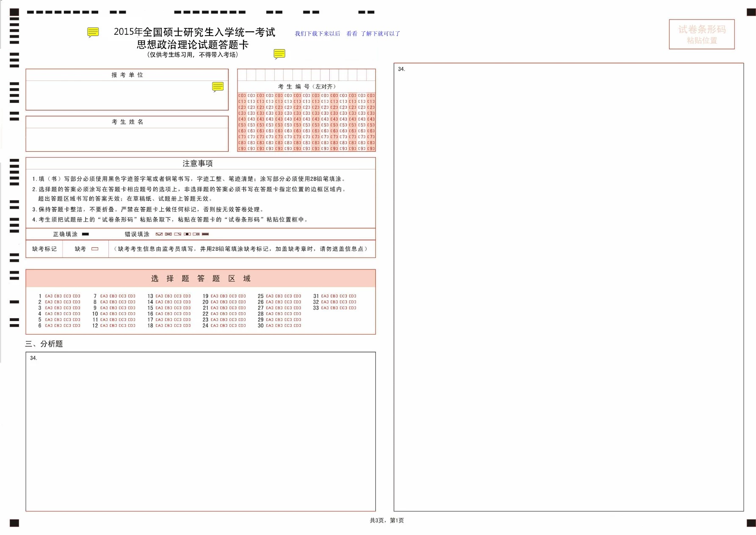Select notice line 3 保持答题卡整洁
756x535 pixels.
click(x=149, y=209)
